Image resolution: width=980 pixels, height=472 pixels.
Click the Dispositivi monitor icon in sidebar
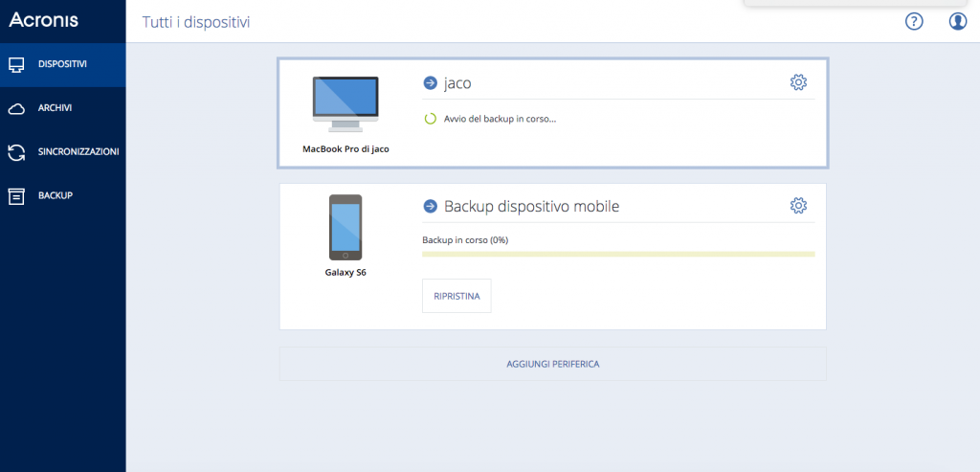tap(16, 64)
